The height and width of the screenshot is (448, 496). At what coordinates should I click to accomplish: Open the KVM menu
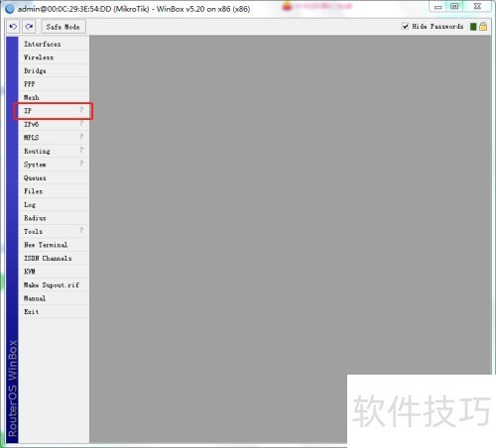tap(54, 272)
